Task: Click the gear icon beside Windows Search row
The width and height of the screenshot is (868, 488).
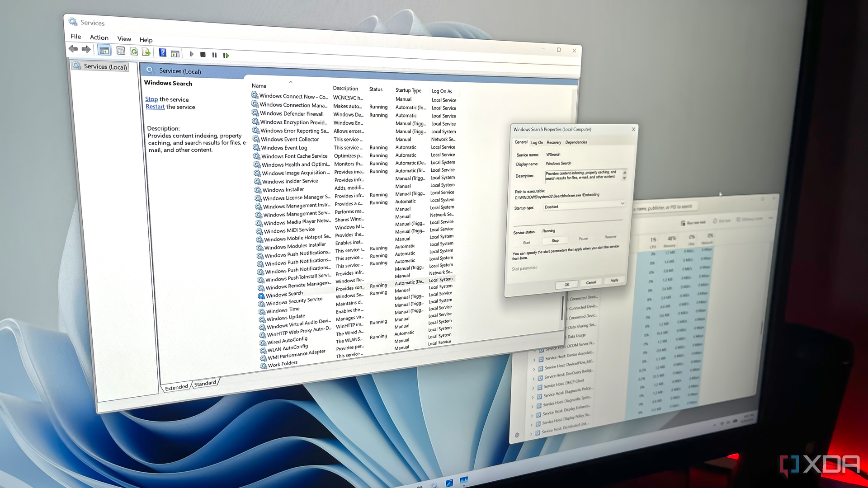Action: tap(261, 296)
